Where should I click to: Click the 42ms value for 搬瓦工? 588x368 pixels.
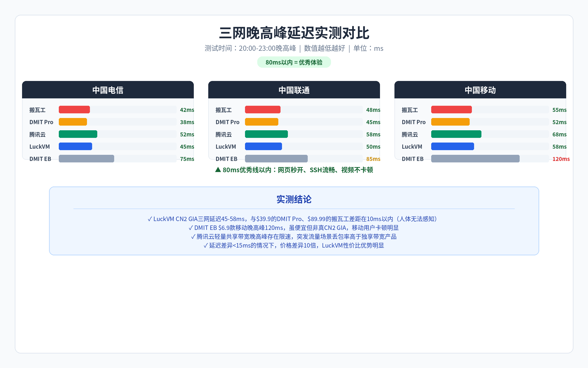[x=187, y=110]
